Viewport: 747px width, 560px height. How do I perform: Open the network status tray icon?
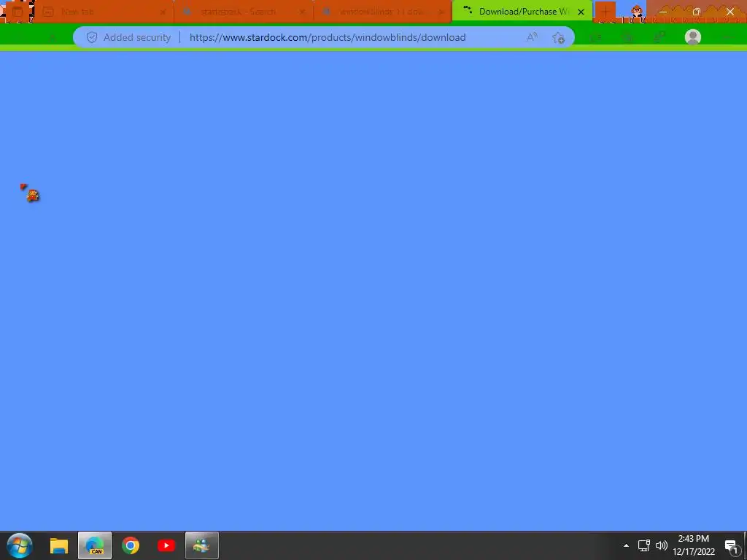coord(644,545)
